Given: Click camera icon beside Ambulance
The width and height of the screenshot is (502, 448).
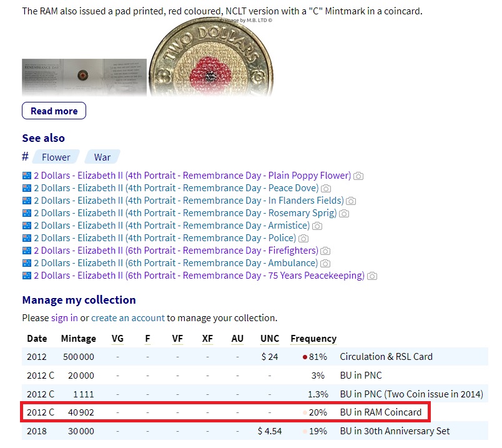Looking at the screenshot, I should pos(325,264).
